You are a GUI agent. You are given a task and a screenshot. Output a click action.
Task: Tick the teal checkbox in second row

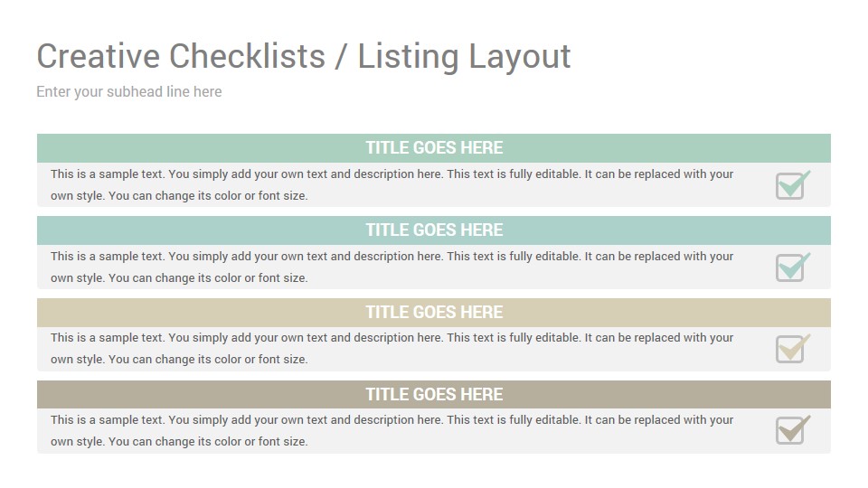click(x=793, y=267)
